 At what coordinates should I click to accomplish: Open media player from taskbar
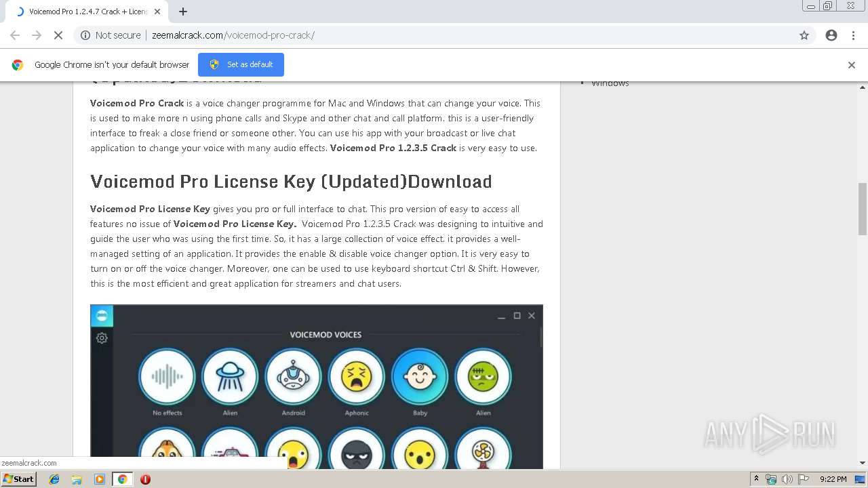coord(100,479)
